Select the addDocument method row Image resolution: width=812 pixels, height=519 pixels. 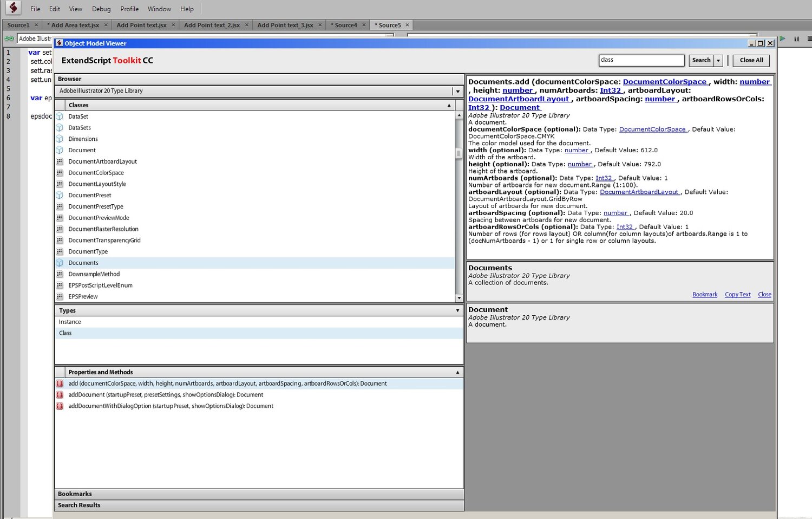click(259, 395)
